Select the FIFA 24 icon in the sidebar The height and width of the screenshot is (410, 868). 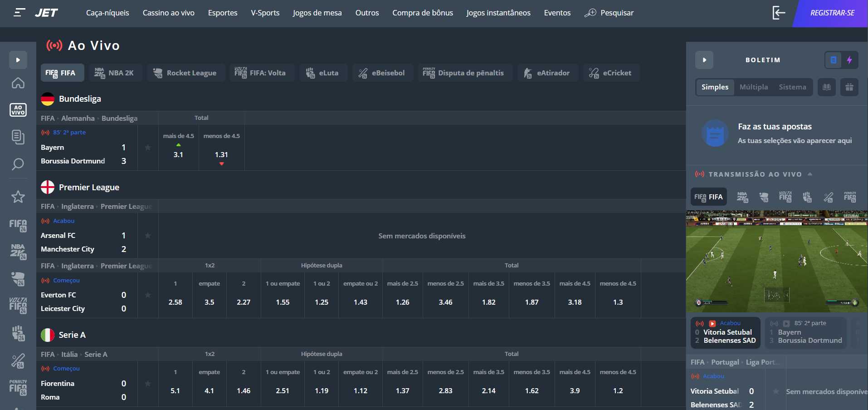18,226
